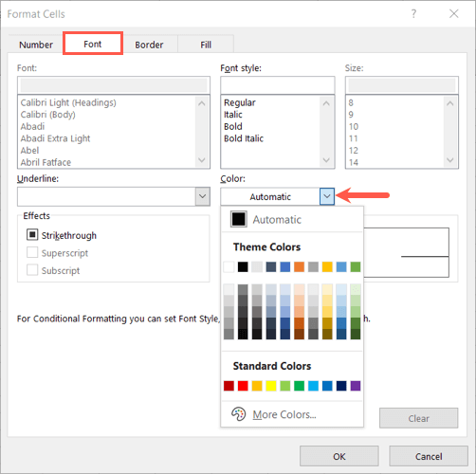The height and width of the screenshot is (474, 476).
Task: Select light green standard color
Action: point(285,386)
